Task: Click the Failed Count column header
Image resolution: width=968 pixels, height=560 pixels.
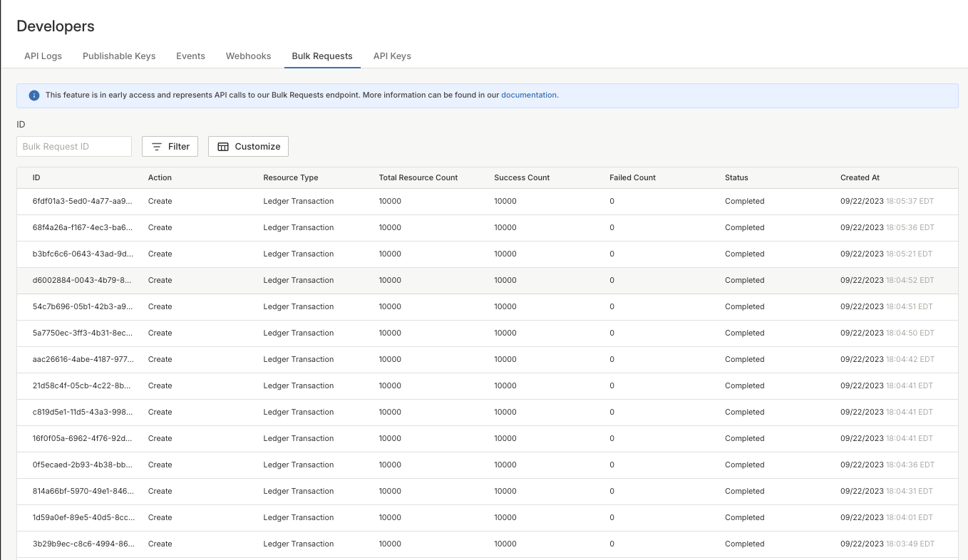Action: 632,177
